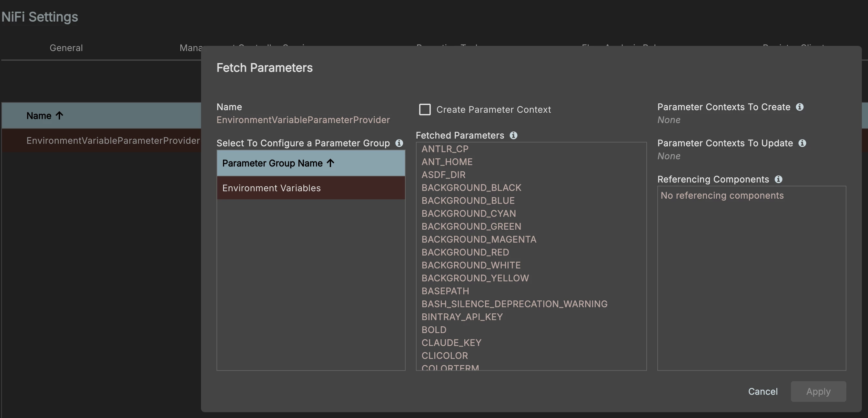Click BACKGROUND_BLUE parameter entry

pyautogui.click(x=468, y=201)
